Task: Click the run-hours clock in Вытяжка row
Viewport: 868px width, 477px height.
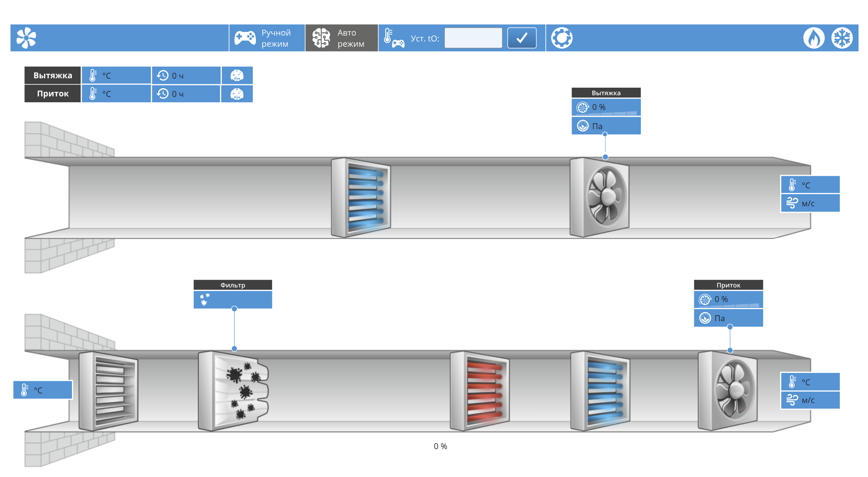Action: point(163,76)
